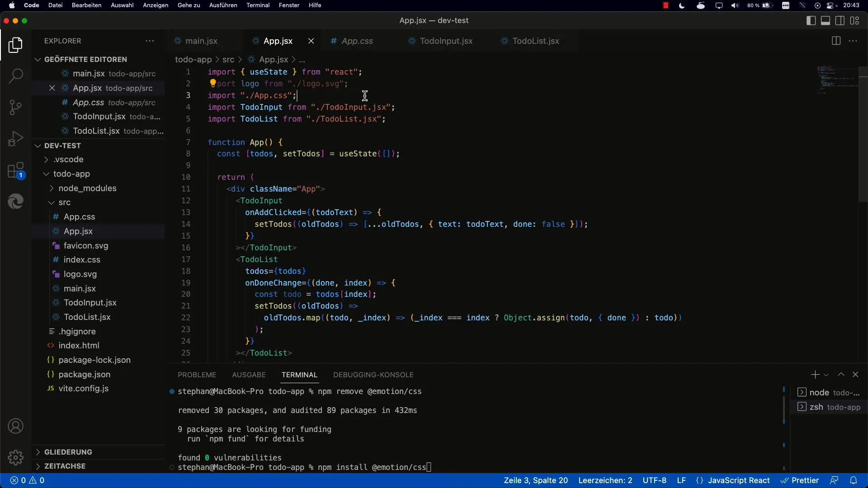Click Zeile 3, Spalte 20 cursor position
This screenshot has height=488, width=868.
tap(536, 480)
